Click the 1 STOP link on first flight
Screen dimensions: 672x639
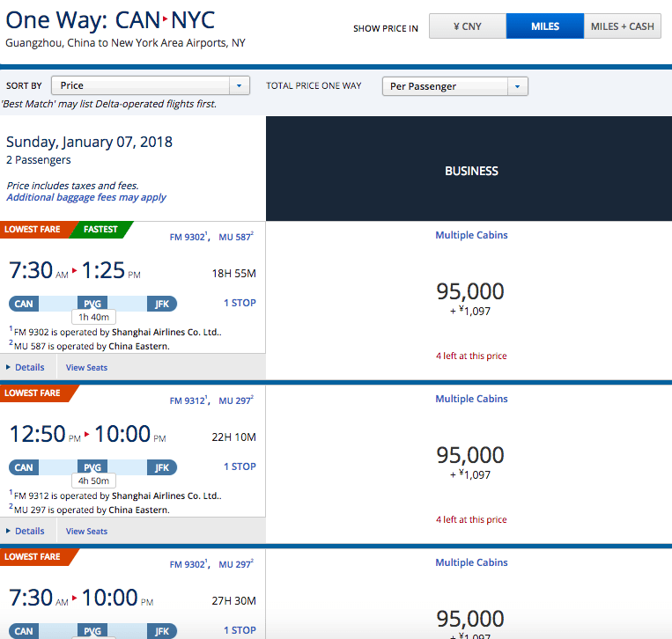pos(240,303)
